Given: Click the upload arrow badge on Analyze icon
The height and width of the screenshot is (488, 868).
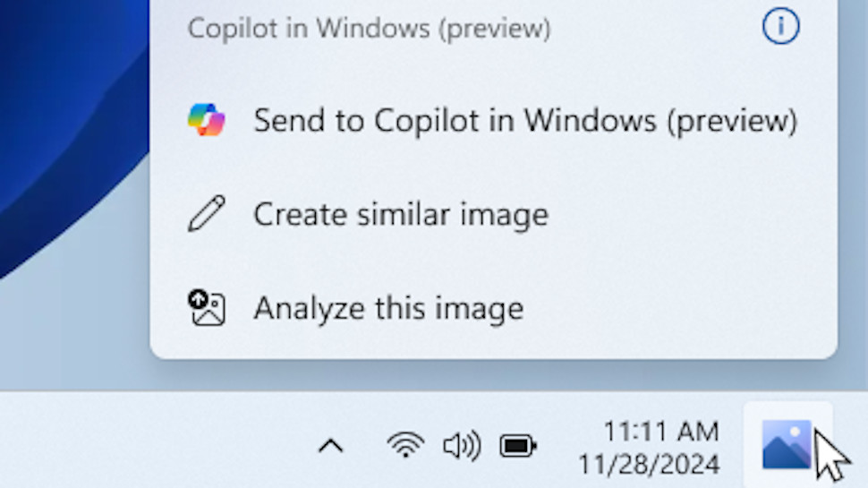Looking at the screenshot, I should click(198, 300).
